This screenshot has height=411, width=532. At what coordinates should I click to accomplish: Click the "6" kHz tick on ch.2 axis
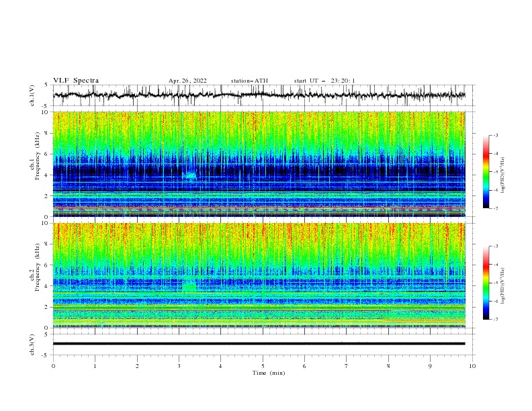click(x=47, y=265)
